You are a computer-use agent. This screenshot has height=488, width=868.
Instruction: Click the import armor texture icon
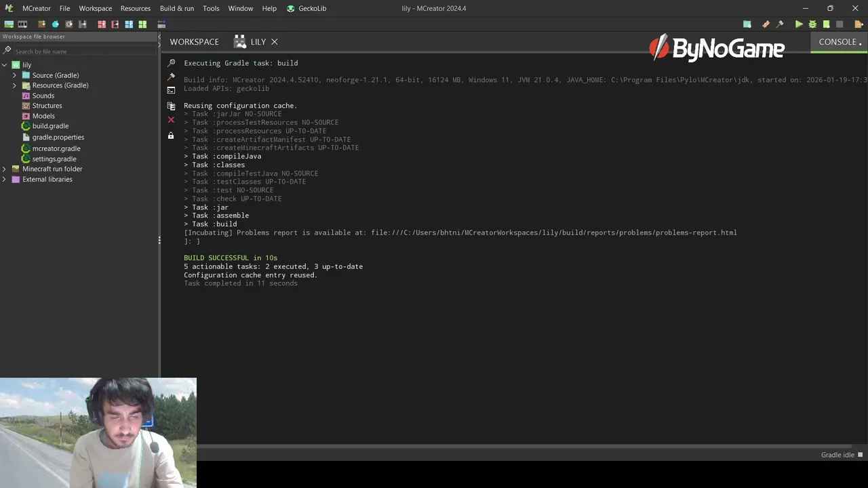click(x=83, y=24)
